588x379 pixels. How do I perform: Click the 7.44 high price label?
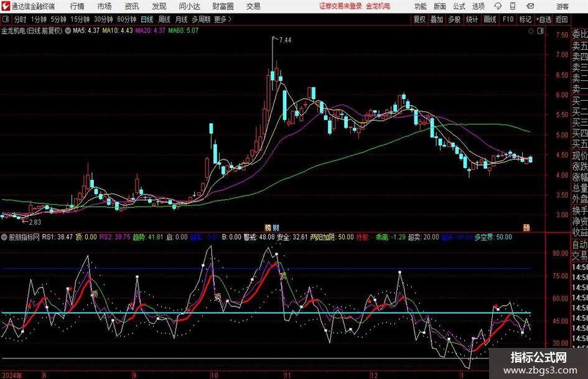pyautogui.click(x=285, y=40)
